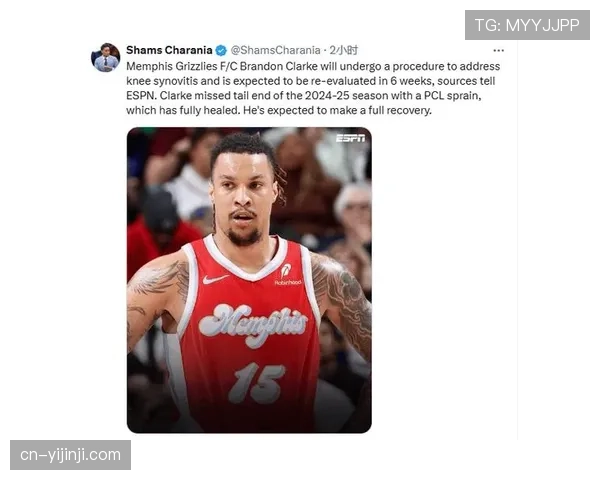Click the 2小时 timestamp link
This screenshot has height=480, width=600.
click(344, 50)
